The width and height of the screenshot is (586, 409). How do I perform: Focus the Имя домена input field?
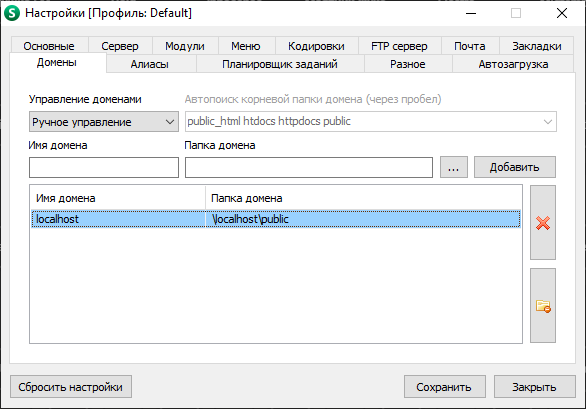(104, 167)
